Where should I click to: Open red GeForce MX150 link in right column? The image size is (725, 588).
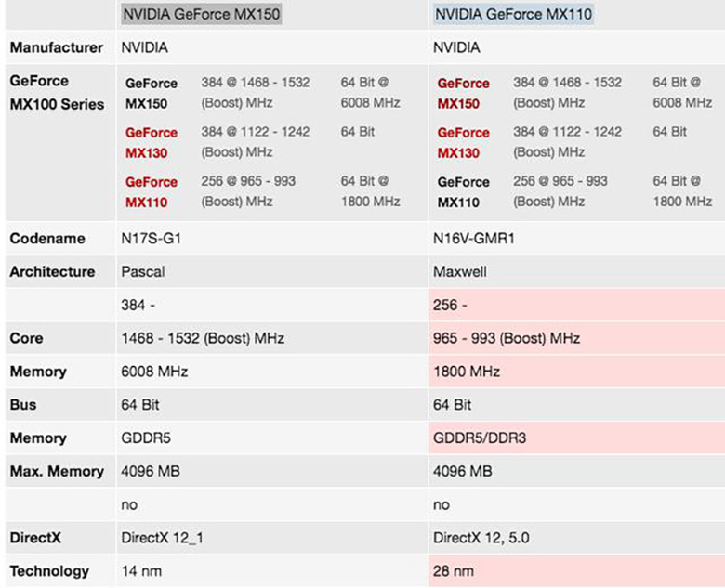[463, 93]
